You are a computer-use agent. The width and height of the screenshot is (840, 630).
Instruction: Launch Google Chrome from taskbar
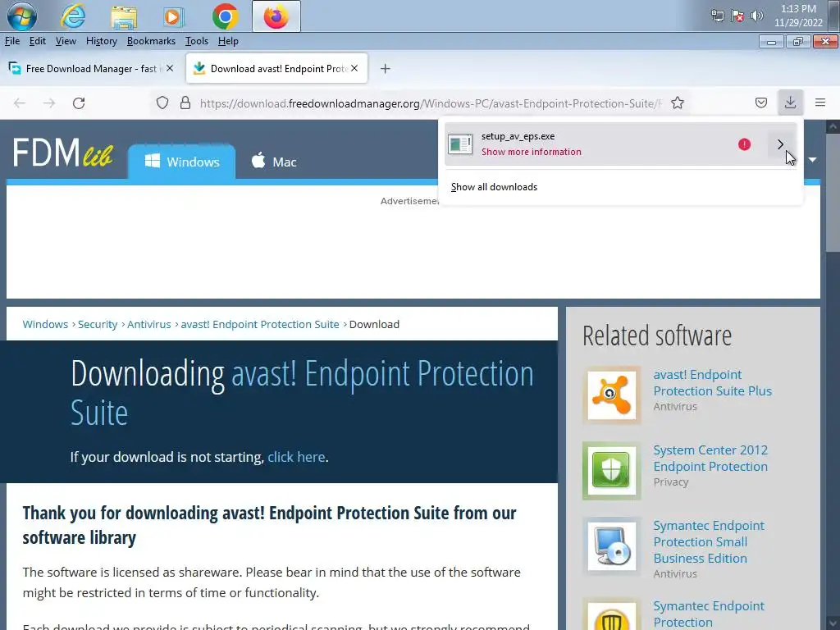(x=225, y=16)
